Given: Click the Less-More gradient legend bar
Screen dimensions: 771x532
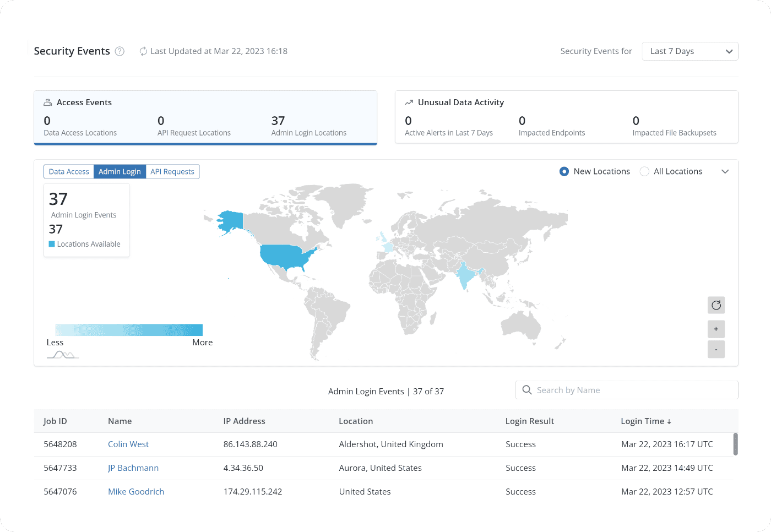Looking at the screenshot, I should pyautogui.click(x=129, y=330).
